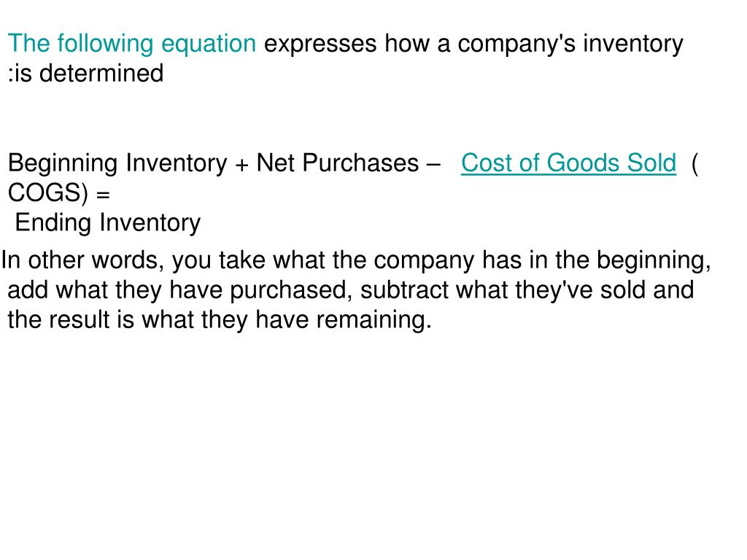Open the Cost of Goods Sold link
The height and width of the screenshot is (560, 747).
pos(568,163)
